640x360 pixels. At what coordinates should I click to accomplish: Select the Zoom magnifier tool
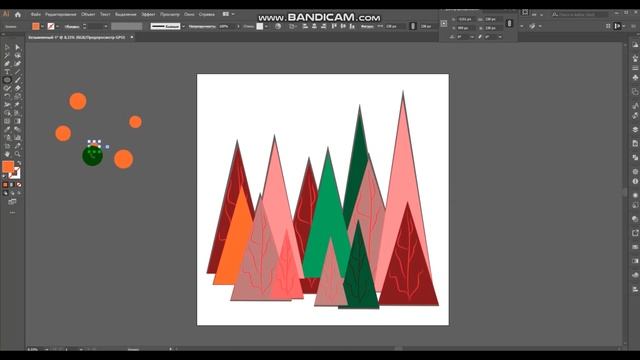click(x=18, y=154)
